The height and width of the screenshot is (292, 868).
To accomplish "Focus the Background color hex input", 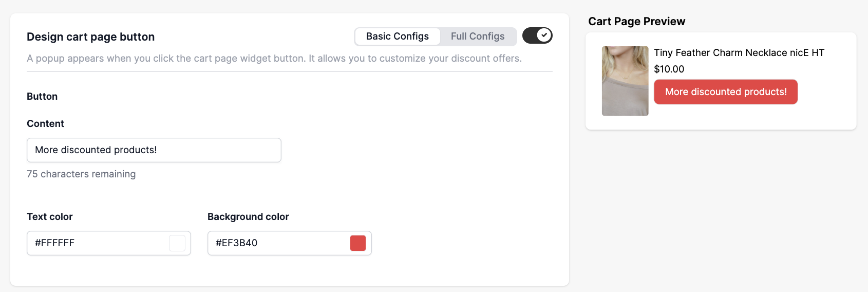I will (x=278, y=243).
